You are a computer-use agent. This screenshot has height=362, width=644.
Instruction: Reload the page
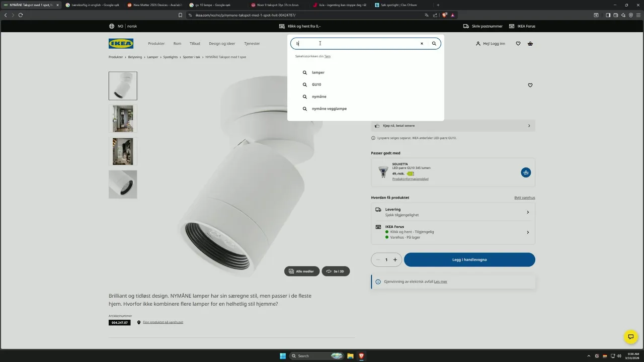(21, 15)
